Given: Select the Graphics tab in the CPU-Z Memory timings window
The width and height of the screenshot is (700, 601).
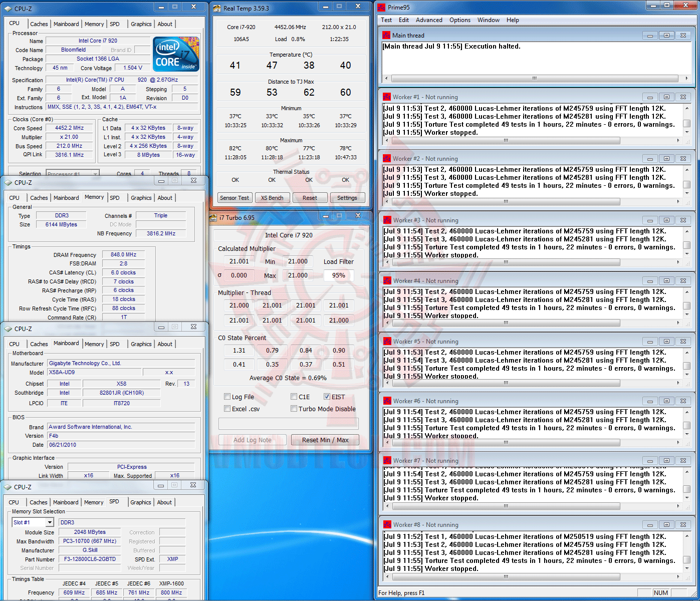Looking at the screenshot, I should pos(141,198).
